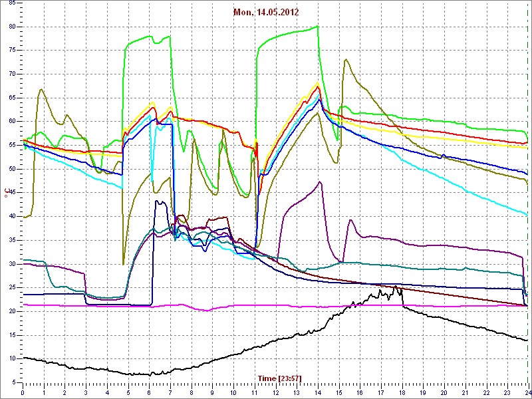This screenshot has height=399, width=532.
Task: Click the hour "2" time axis label
Action: [x=65, y=392]
